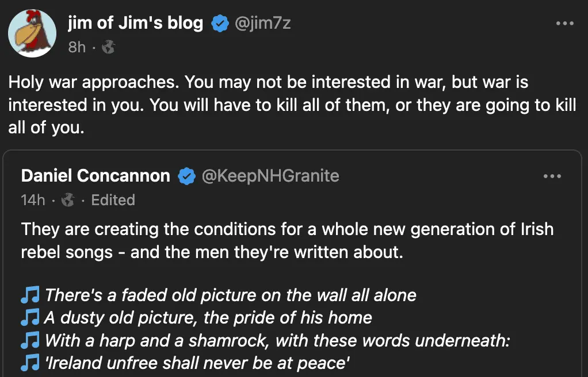Open the quoted post about Irish rebel songs
The height and width of the screenshot is (377, 588).
288,241
